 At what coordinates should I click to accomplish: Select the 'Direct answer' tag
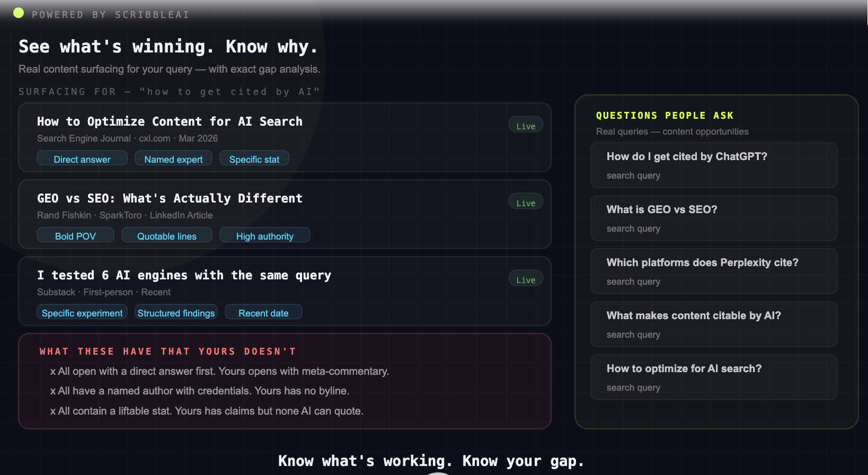pyautogui.click(x=82, y=159)
